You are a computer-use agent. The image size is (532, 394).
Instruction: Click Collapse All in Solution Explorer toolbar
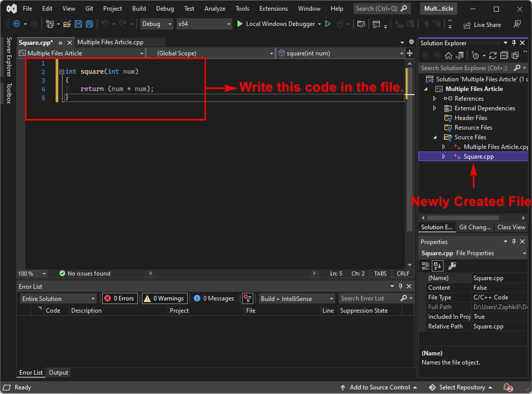(504, 55)
